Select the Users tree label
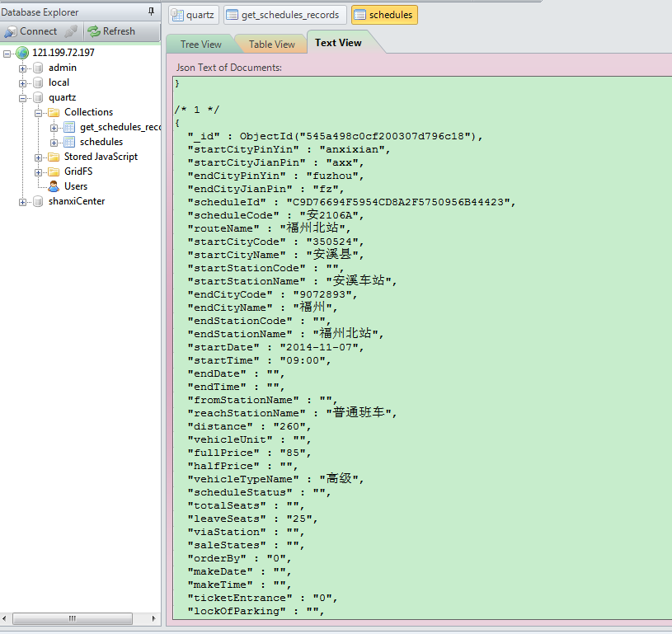The height and width of the screenshot is (634, 672). [x=76, y=186]
